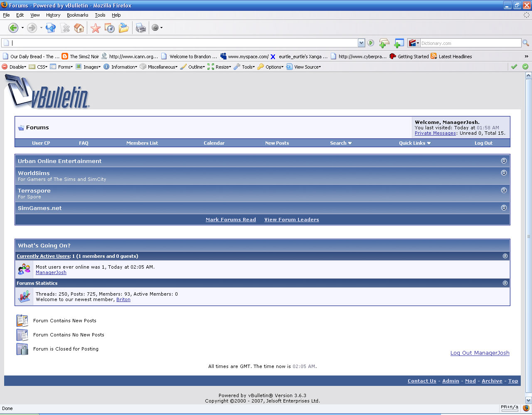This screenshot has width=532, height=415.
Task: Collapse the Forums Statistics section
Action: click(505, 283)
